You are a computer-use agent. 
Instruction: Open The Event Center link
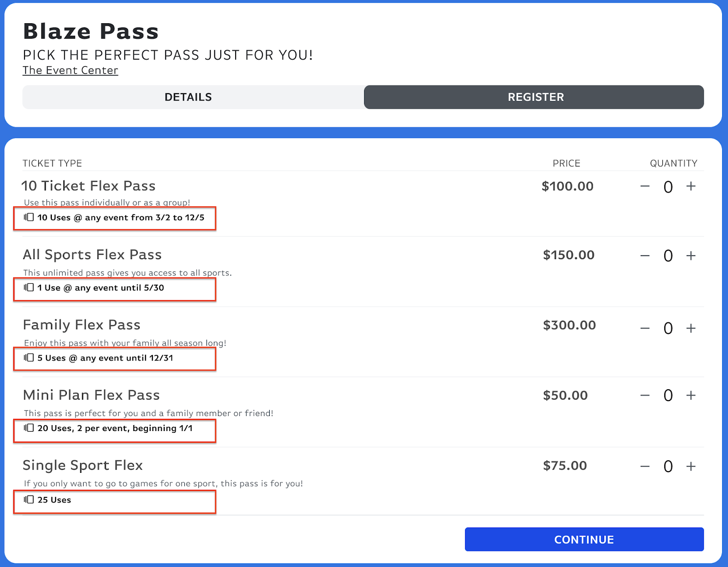pyautogui.click(x=71, y=70)
